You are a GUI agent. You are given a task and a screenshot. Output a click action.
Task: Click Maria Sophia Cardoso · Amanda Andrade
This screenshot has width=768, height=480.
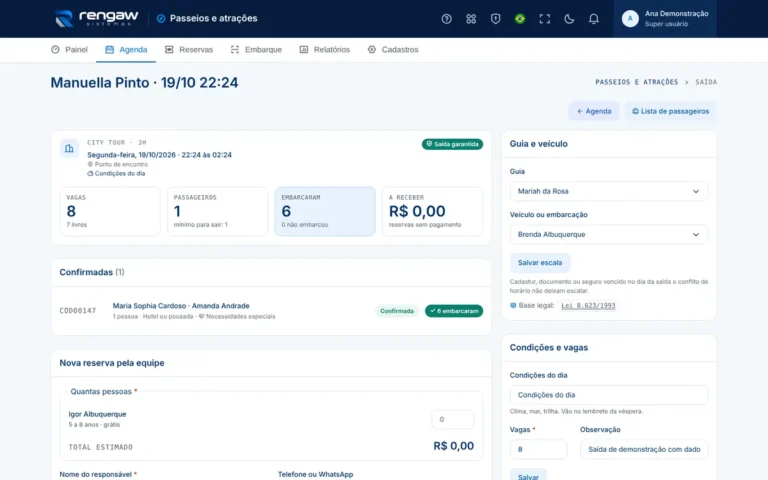181,306
